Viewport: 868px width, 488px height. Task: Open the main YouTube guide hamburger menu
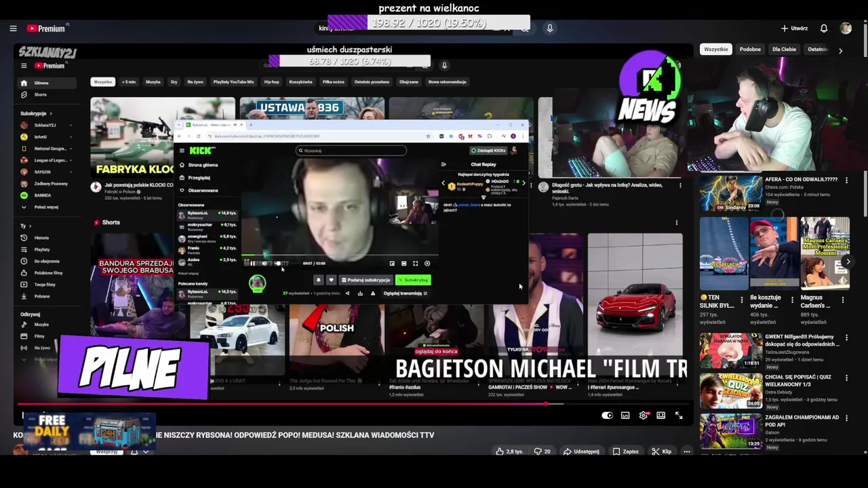13,28
